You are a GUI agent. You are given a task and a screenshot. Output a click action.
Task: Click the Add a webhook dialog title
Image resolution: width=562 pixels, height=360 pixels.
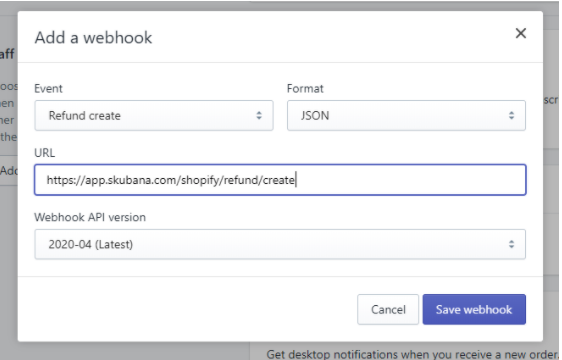[93, 38]
